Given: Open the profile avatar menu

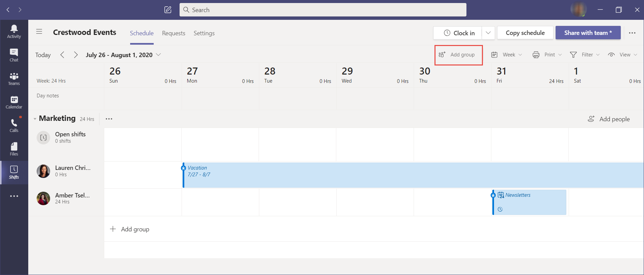Looking at the screenshot, I should [578, 9].
